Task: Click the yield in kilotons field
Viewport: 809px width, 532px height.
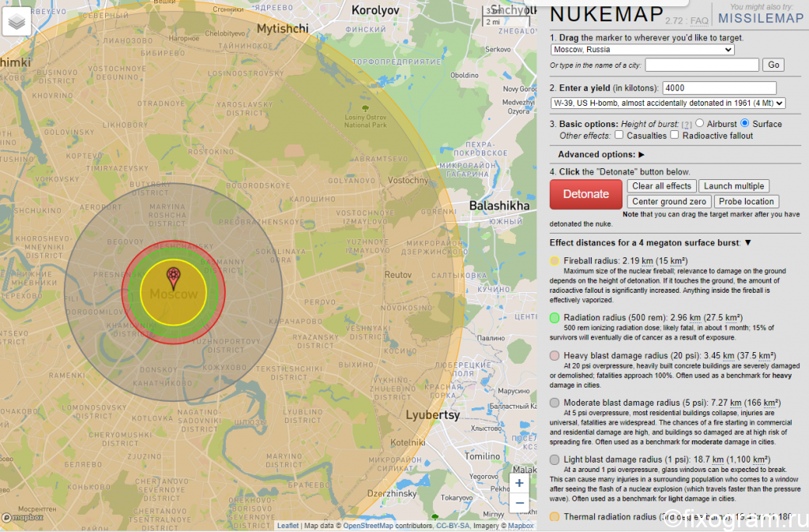Action: click(719, 88)
